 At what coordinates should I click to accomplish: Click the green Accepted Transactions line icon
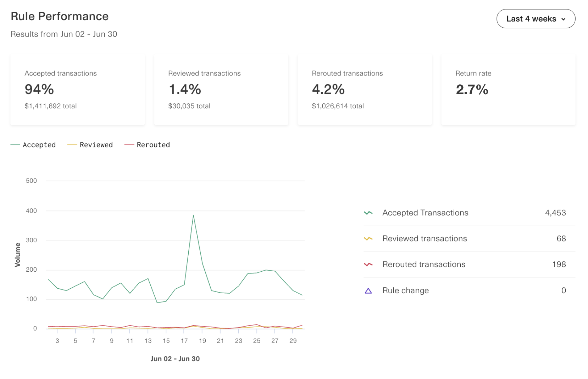click(368, 213)
